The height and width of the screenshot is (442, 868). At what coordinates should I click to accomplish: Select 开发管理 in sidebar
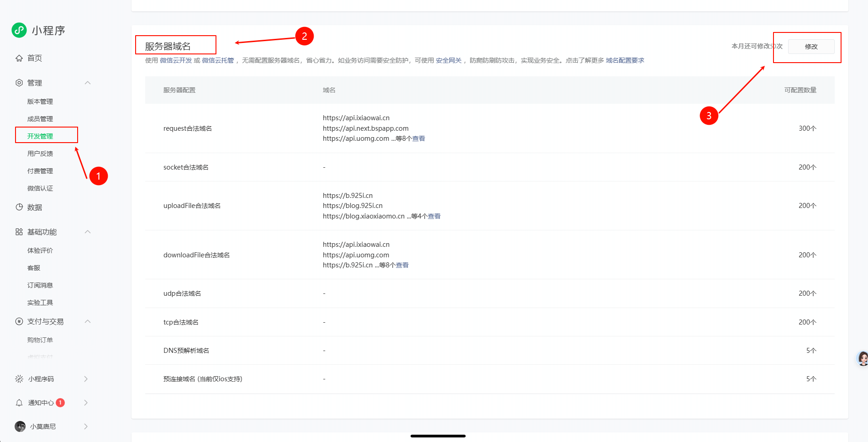(40, 136)
